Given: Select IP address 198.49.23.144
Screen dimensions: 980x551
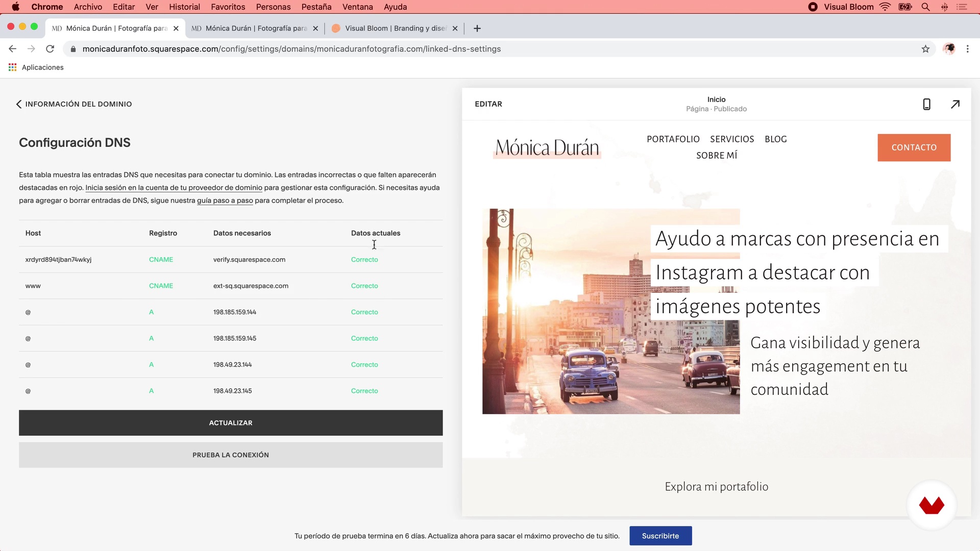Looking at the screenshot, I should 232,365.
